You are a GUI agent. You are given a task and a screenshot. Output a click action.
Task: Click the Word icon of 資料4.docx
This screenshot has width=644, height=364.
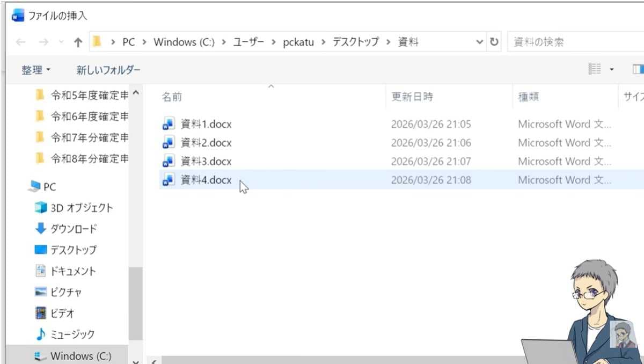169,180
